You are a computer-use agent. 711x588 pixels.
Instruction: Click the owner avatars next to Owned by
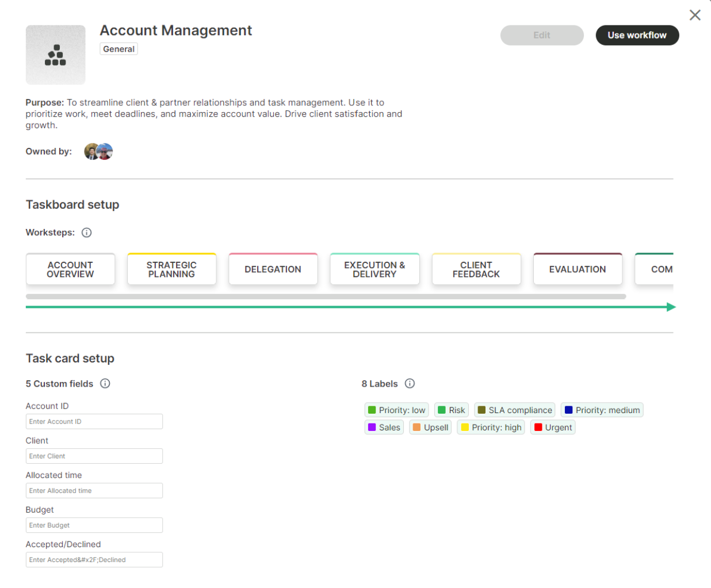coord(98,152)
